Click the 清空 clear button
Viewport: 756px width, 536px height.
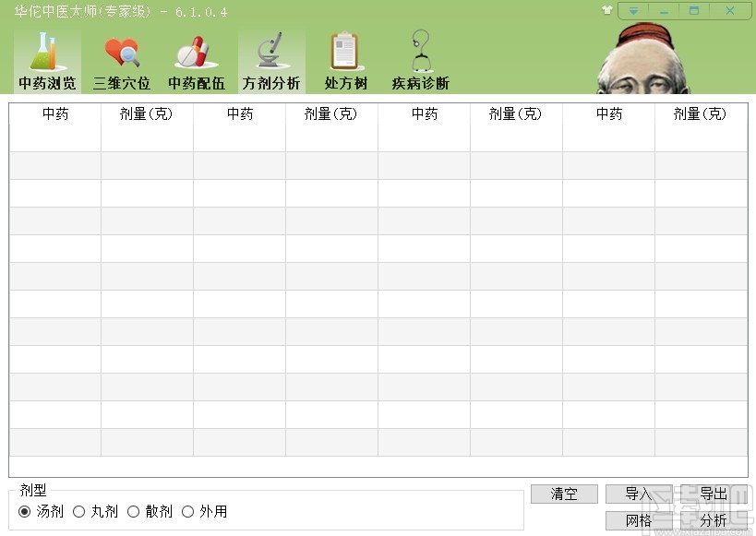564,494
